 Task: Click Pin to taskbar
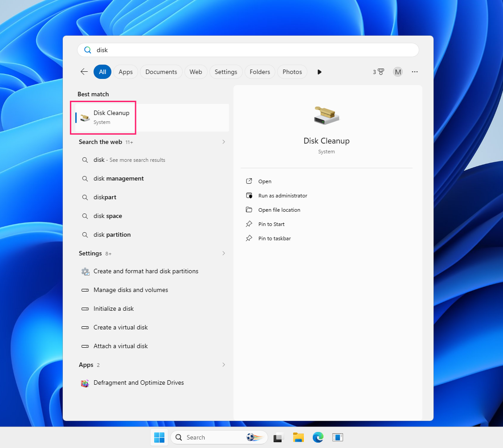[x=274, y=238]
